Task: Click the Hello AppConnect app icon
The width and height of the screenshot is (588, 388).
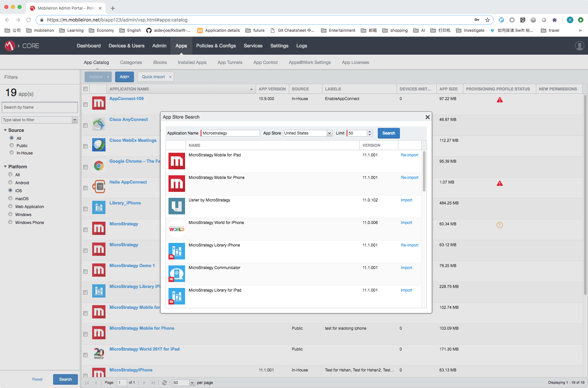Action: click(99, 187)
